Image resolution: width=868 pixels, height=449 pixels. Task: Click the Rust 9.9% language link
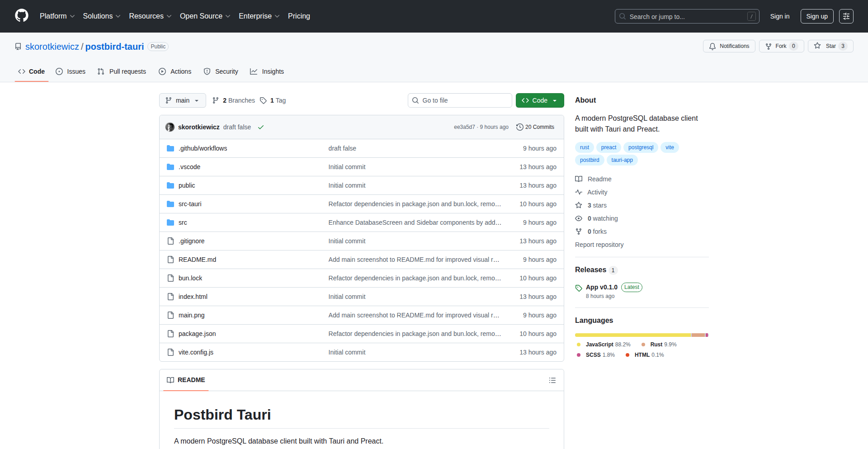click(x=659, y=345)
